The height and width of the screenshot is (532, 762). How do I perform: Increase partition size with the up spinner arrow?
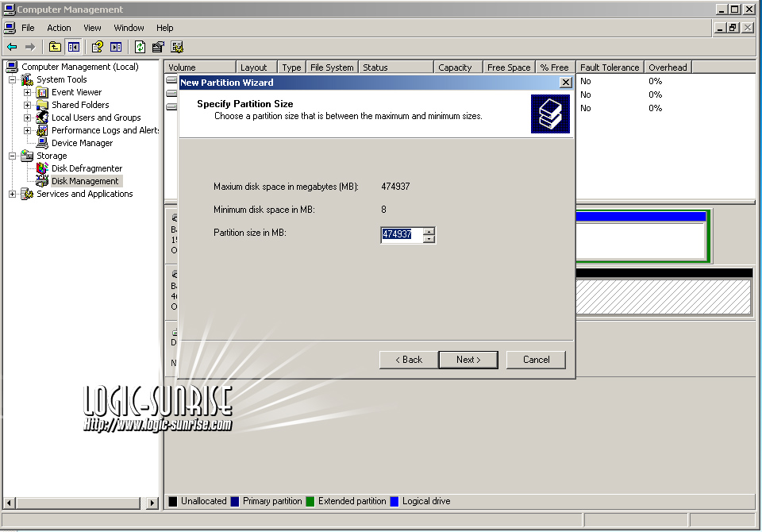[x=429, y=231]
